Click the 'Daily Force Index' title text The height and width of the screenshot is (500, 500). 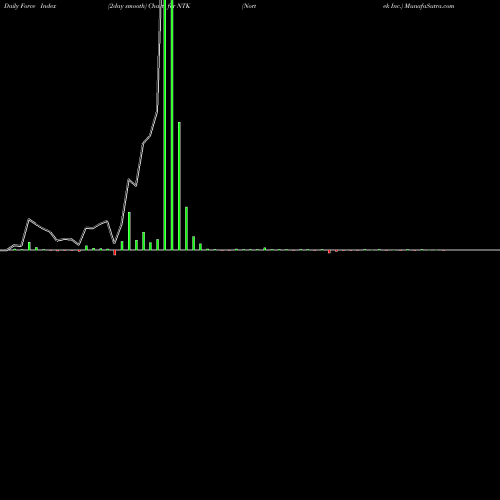30,6
